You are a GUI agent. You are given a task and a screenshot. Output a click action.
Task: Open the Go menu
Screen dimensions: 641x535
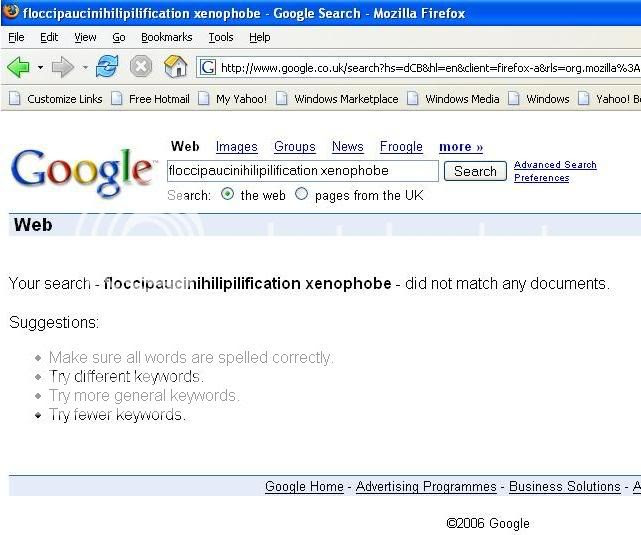coord(119,37)
